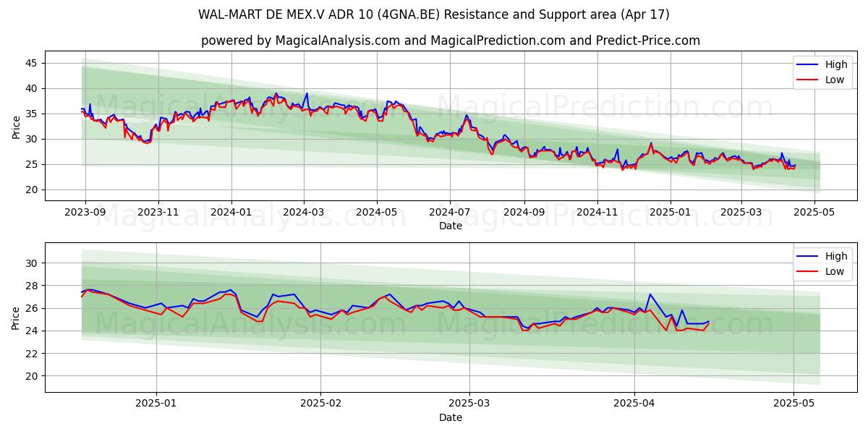Click the '2024-07' date label on upper chart
Screen dimensions: 868x434
tap(449, 213)
